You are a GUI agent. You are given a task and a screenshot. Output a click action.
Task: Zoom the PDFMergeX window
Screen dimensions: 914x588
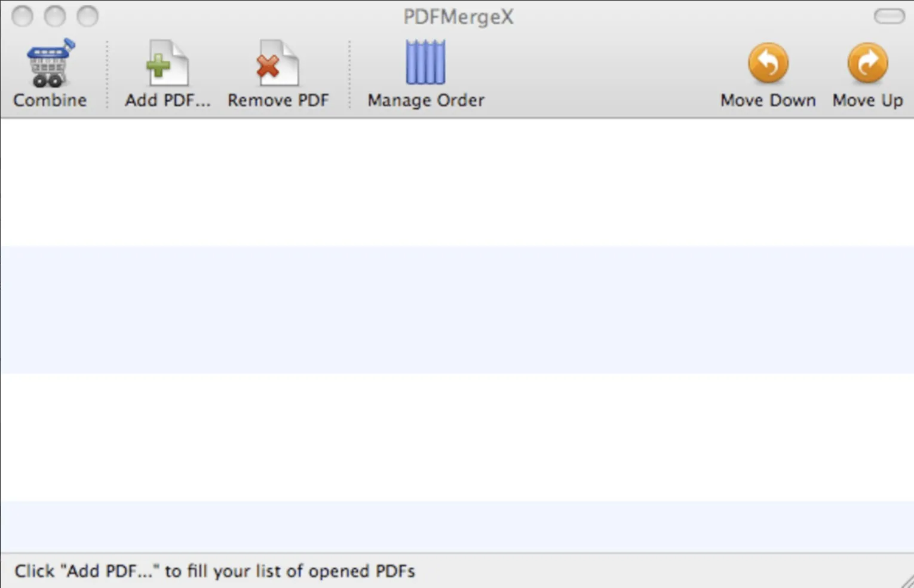click(87, 16)
